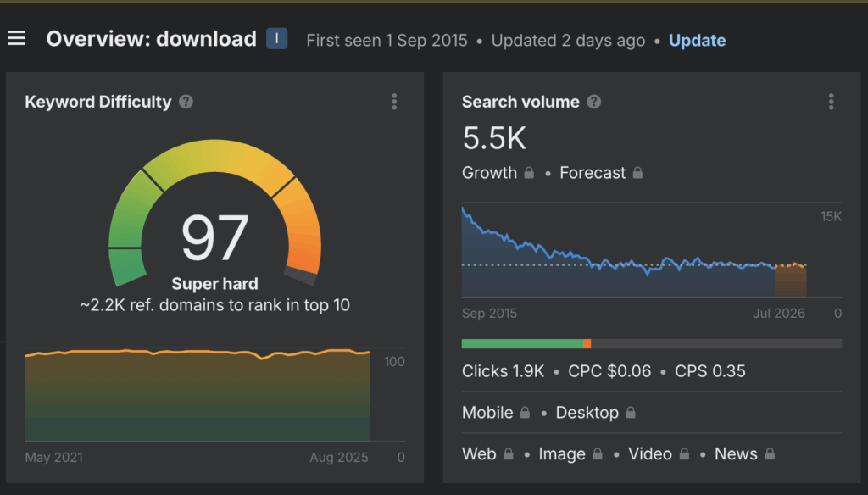Click the Keyword Difficulty history chart
Image resolution: width=868 pixels, height=495 pixels.
(197, 394)
